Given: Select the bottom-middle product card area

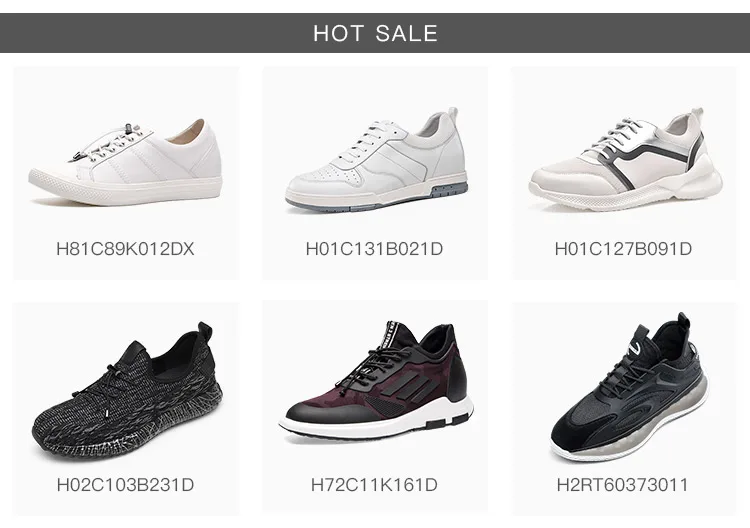Looking at the screenshot, I should [375, 407].
